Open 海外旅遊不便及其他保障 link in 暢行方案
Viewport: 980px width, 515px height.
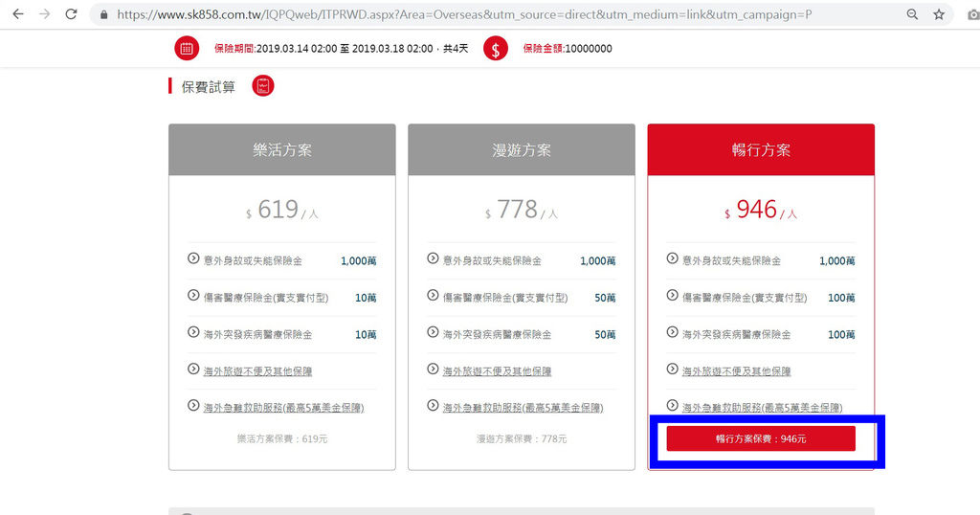[736, 371]
